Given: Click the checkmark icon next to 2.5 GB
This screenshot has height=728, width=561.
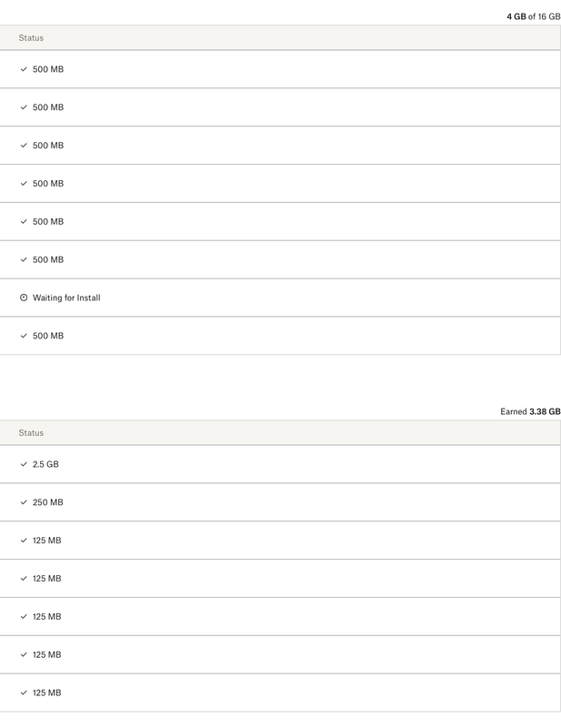Looking at the screenshot, I should click(24, 464).
